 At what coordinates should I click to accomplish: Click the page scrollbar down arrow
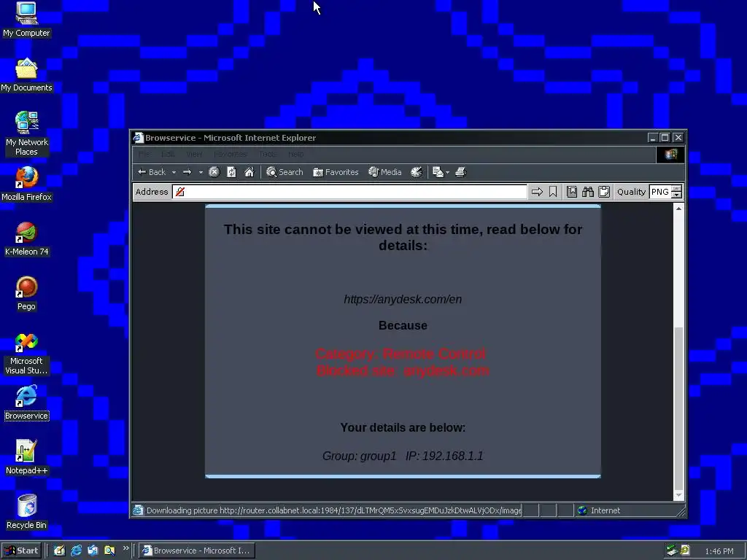pos(679,496)
